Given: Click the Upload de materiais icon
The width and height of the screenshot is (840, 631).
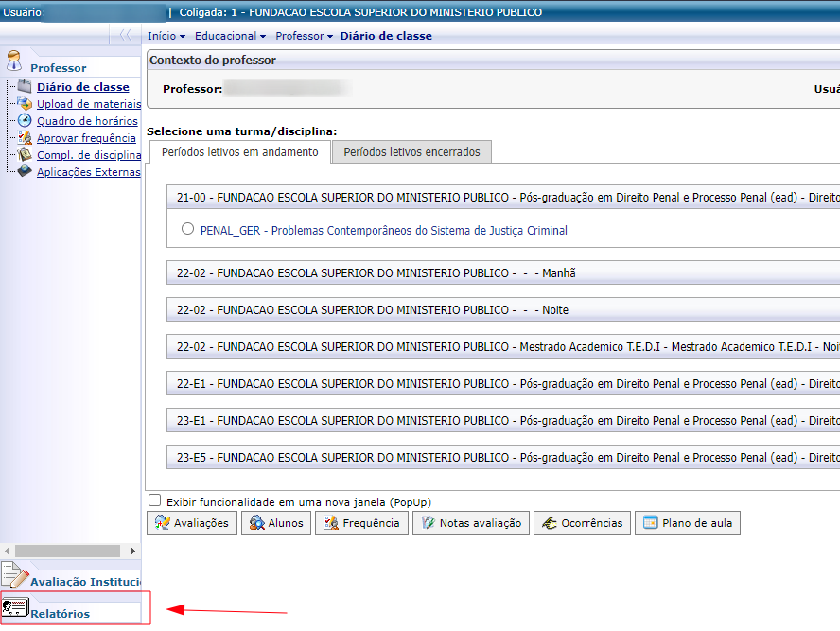Looking at the screenshot, I should point(25,103).
